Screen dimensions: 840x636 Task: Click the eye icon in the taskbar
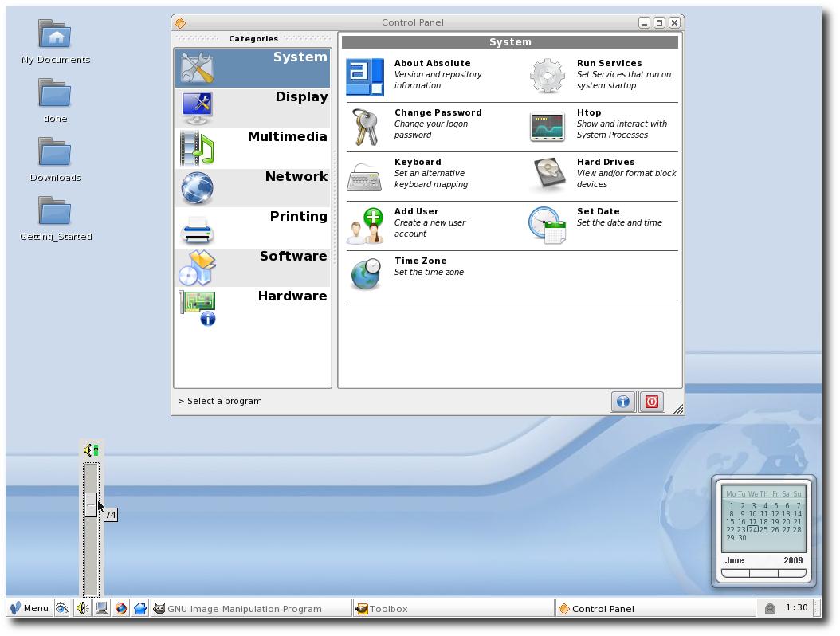tap(62, 608)
